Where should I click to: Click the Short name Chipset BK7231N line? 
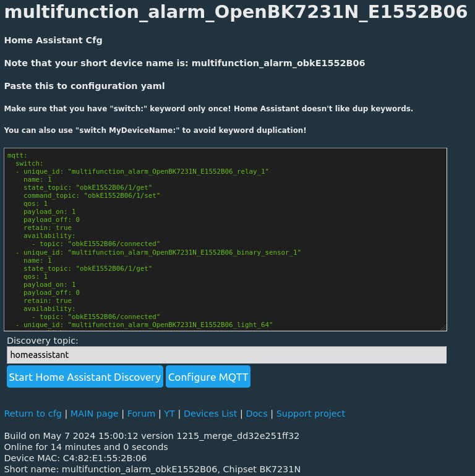coord(153,469)
